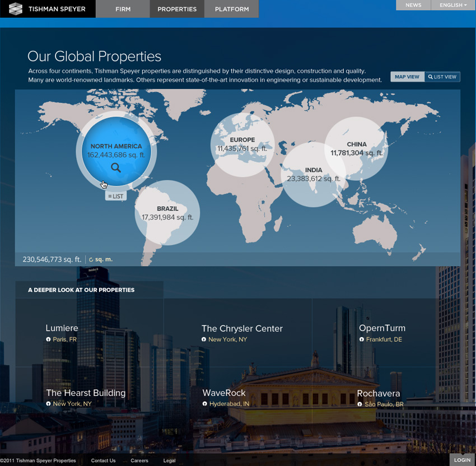Click the Login button
Screen dimensions: 476x466
[x=462, y=460]
